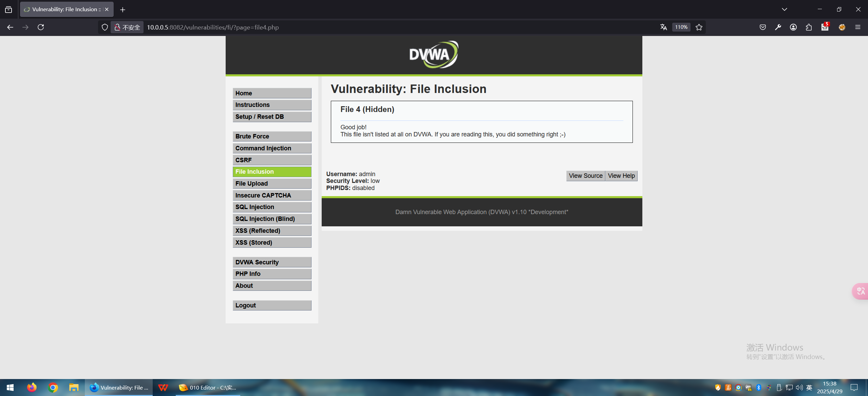Open the extensions puzzle icon
The image size is (868, 396).
[x=809, y=27]
